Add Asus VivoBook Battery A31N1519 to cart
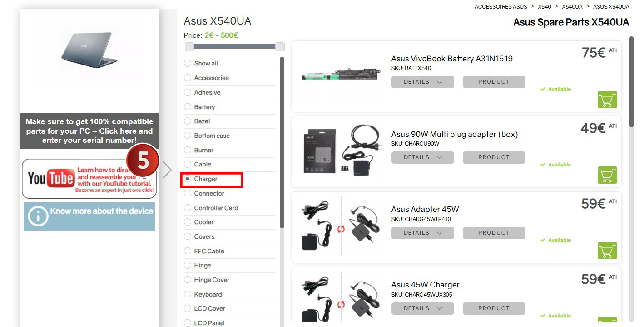This screenshot has height=327, width=644. [x=607, y=100]
